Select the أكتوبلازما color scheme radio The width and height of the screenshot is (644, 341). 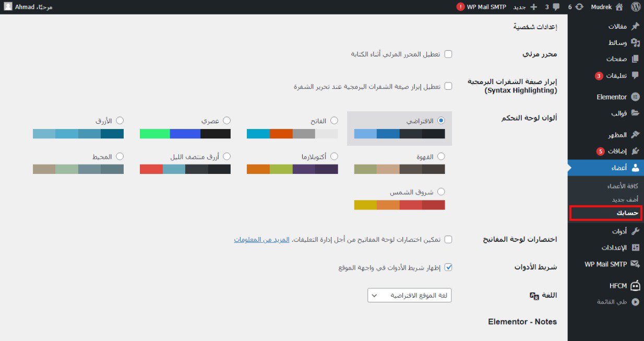(x=334, y=156)
